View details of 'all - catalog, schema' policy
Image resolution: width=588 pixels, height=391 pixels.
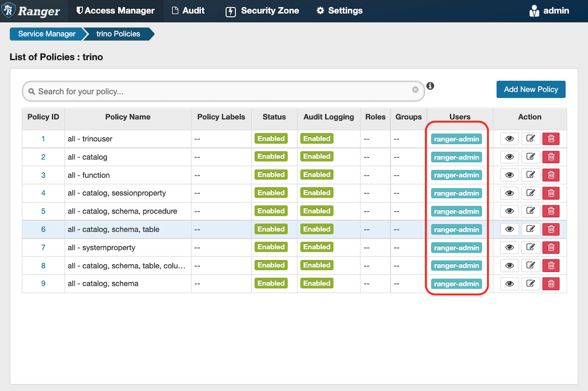(509, 284)
